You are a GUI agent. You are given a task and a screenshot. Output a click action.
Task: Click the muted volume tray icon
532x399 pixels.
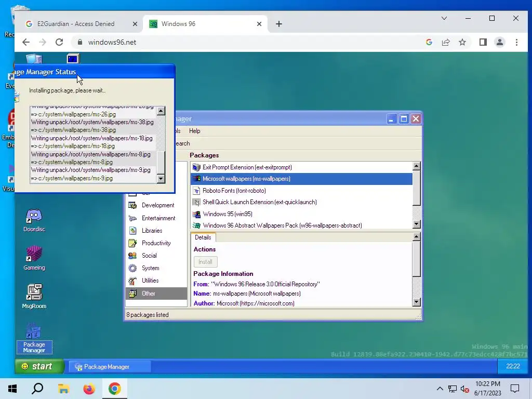pos(465,389)
